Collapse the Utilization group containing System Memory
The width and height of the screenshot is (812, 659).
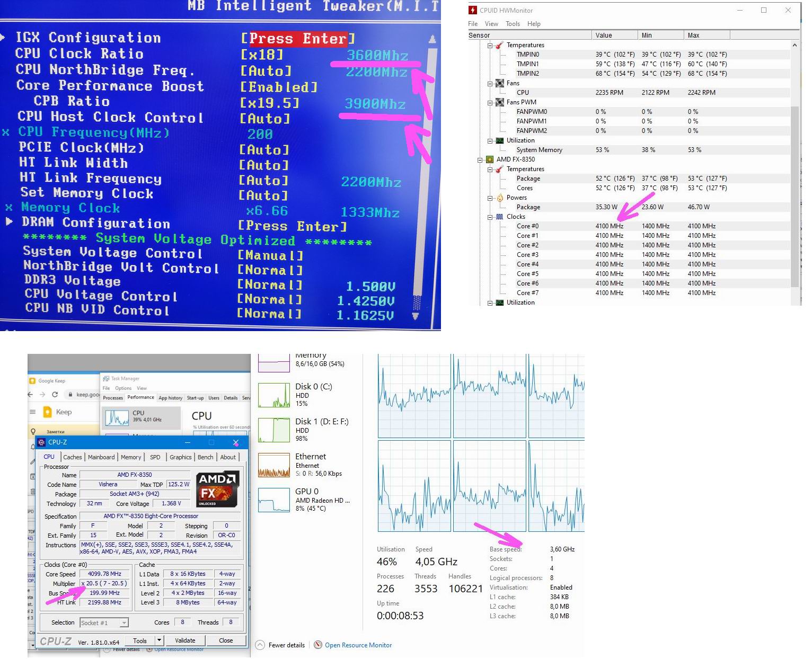click(490, 140)
